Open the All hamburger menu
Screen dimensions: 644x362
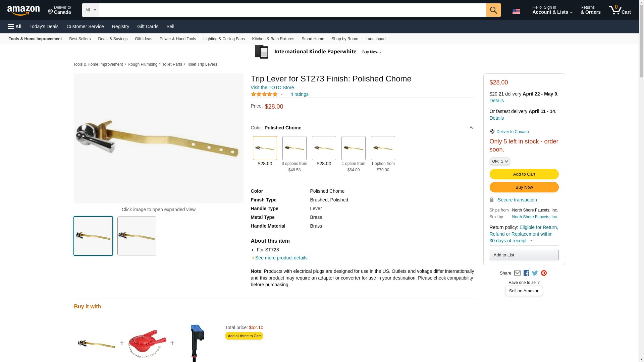point(15,26)
